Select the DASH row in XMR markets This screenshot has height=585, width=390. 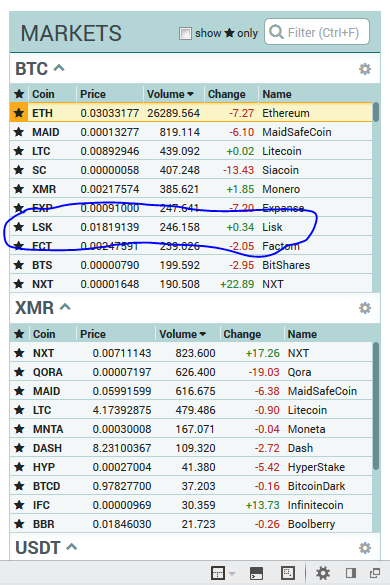(x=191, y=448)
